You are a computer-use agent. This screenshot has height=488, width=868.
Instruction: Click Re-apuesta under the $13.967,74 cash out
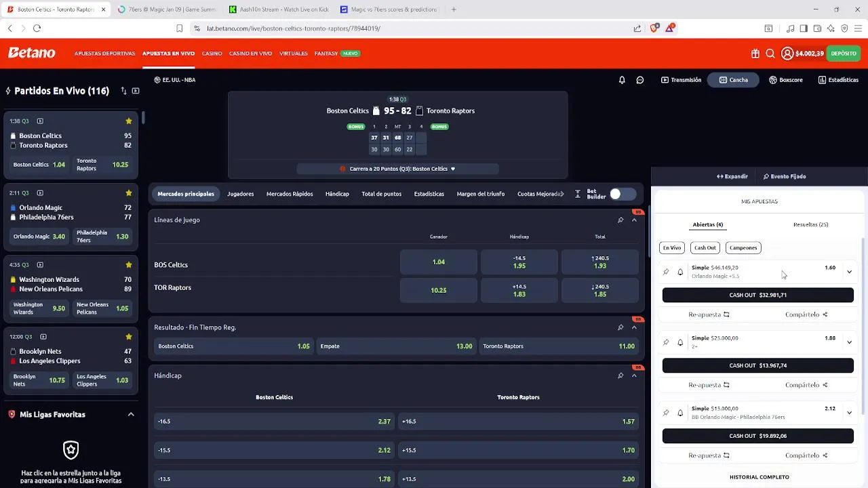point(709,385)
